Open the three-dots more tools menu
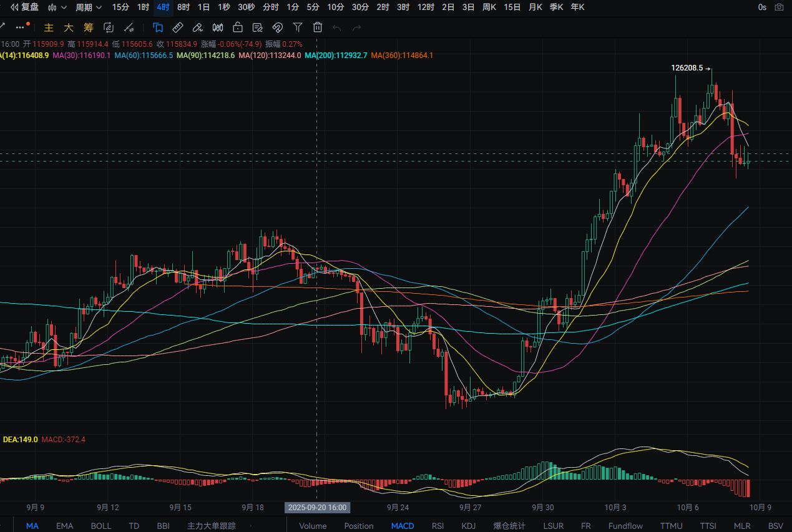This screenshot has width=792, height=532. (22, 27)
